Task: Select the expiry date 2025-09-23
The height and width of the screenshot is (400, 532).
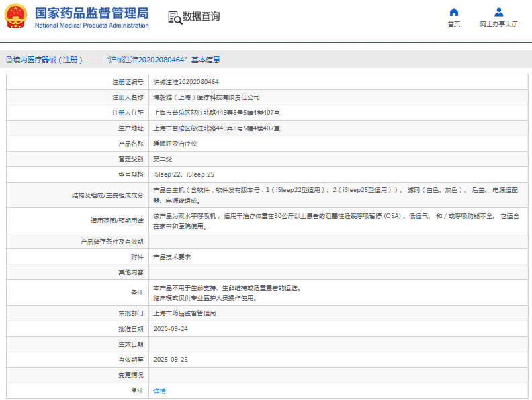Action: point(171,360)
